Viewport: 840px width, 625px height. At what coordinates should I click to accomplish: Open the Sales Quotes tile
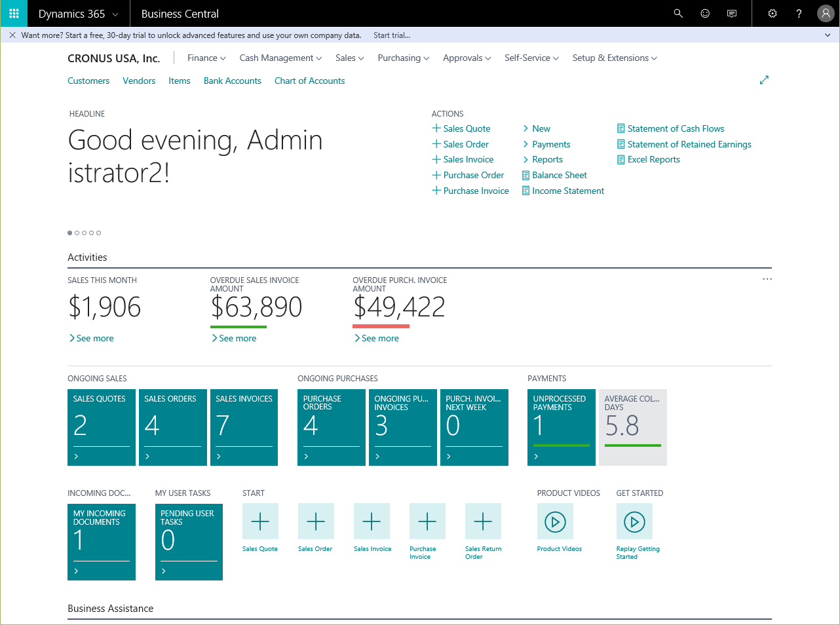(x=102, y=427)
